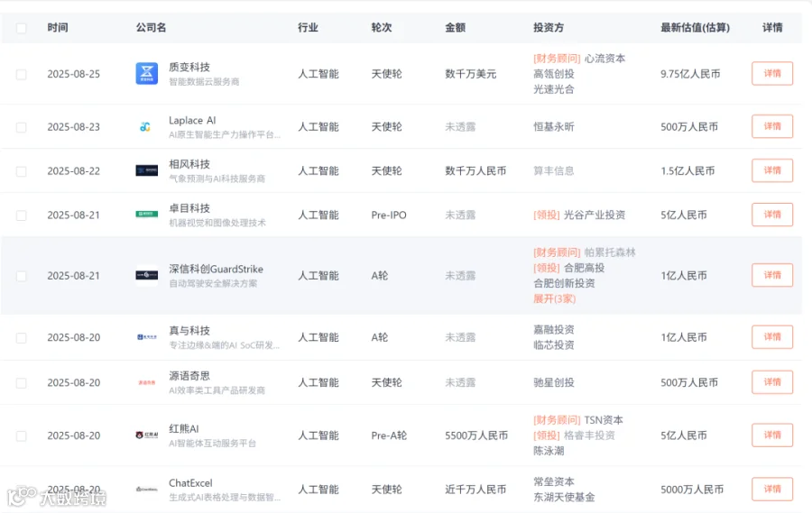Viewport: 812px width, 513px height.
Task: Click the 最新估值(估算) column header
Action: coord(695,27)
